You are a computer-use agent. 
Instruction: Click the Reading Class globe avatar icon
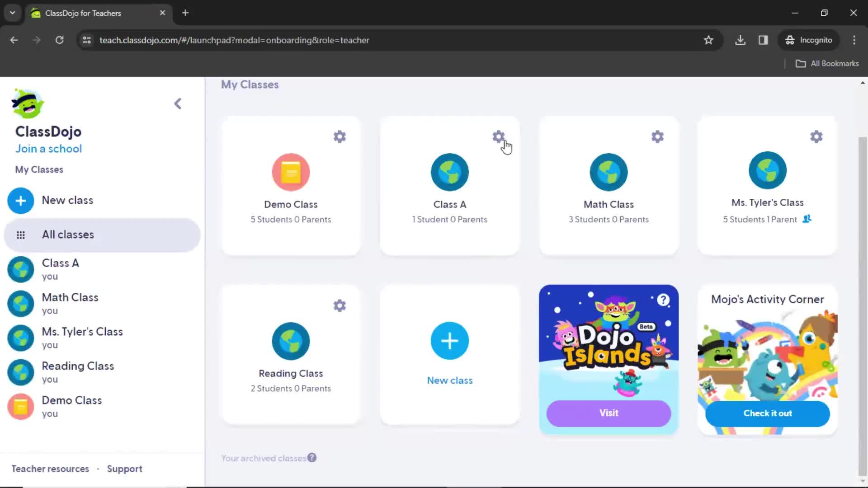point(291,340)
